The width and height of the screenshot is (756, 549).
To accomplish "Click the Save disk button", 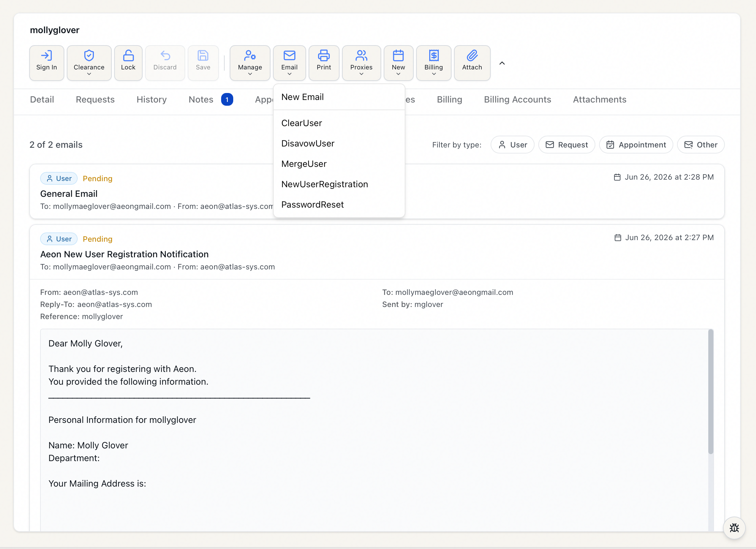I will click(203, 63).
